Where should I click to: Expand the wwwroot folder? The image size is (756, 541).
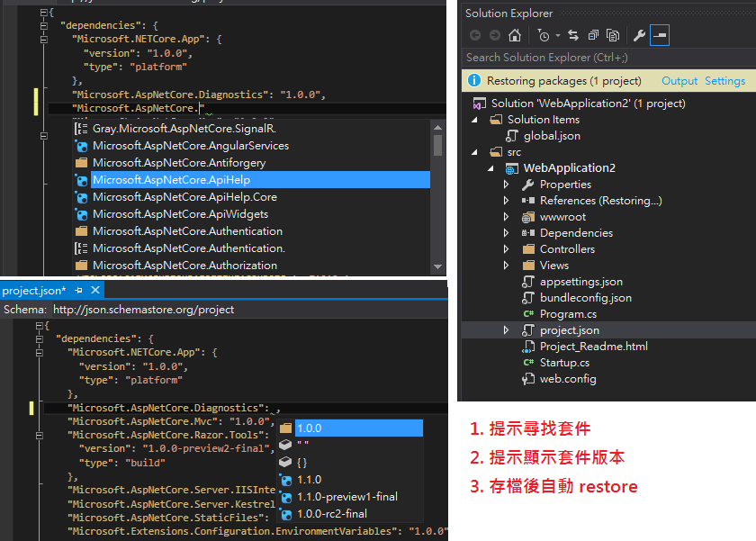pyautogui.click(x=506, y=217)
